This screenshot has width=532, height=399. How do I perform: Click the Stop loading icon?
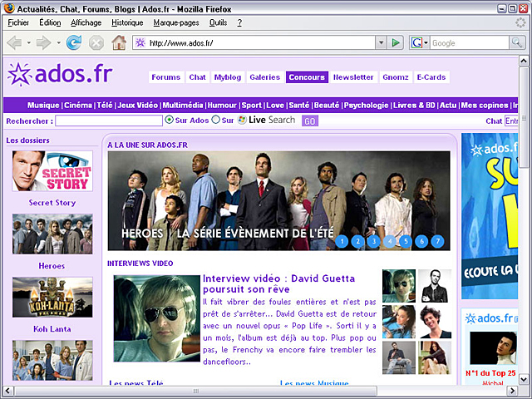[96, 43]
